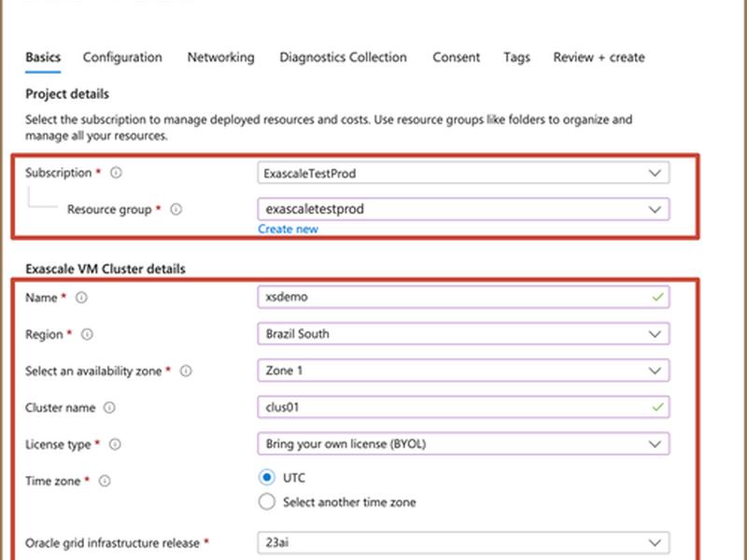The width and height of the screenshot is (747, 560).
Task: Expand availability zone dropdown Zone 1
Action: click(463, 371)
